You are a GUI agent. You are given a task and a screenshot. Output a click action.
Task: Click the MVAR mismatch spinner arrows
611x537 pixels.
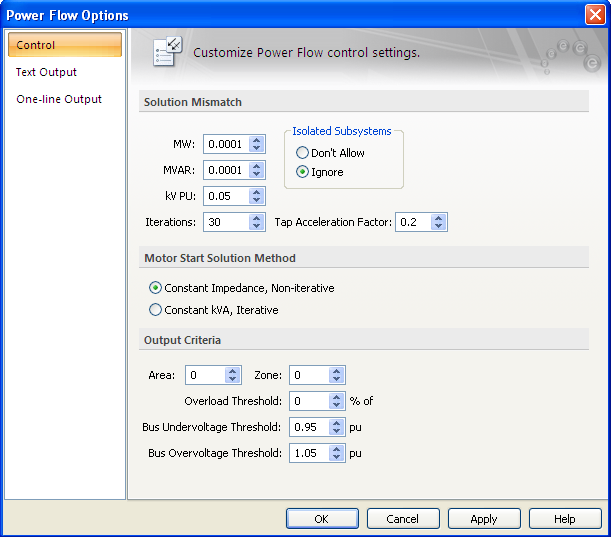257,170
